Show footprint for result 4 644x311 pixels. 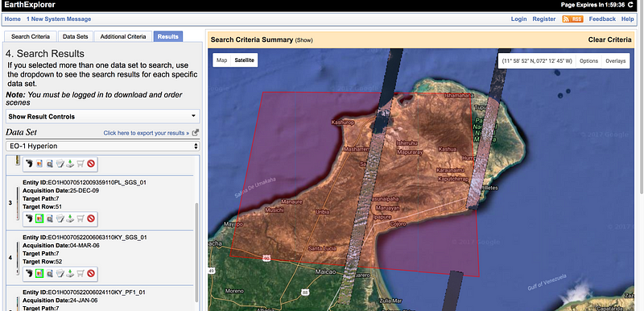pos(30,273)
